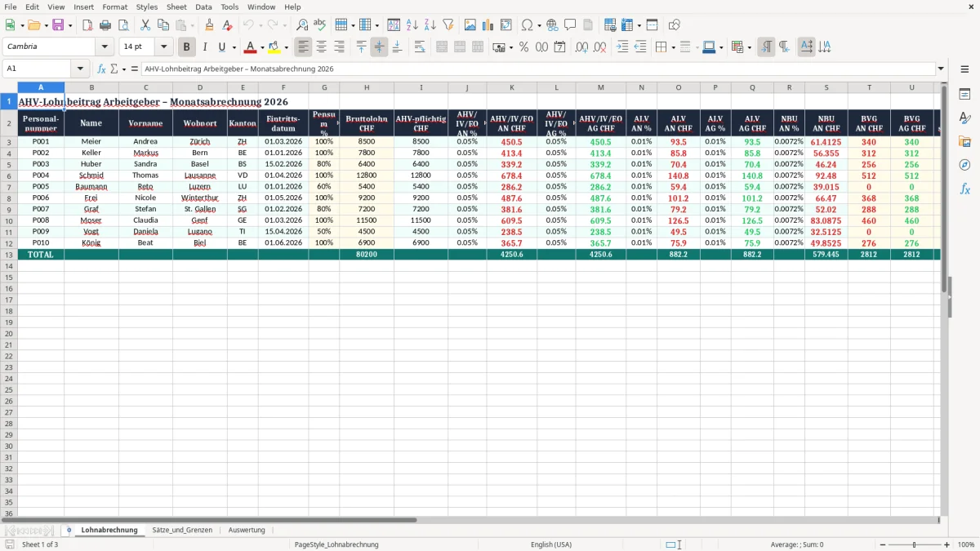Click PageStyle_Lohnabrechnung in status bar
This screenshot has width=980, height=551.
(336, 544)
